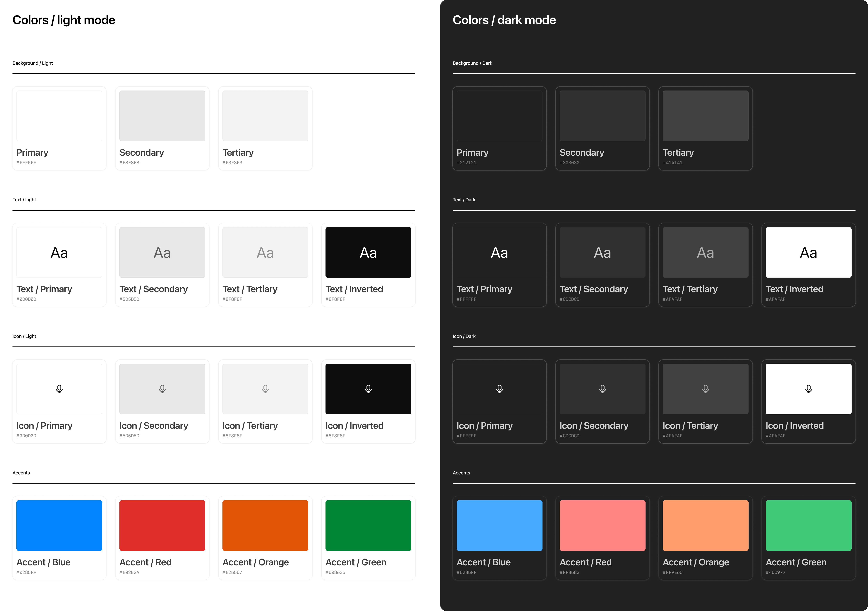Click the hex code #E8E8E8 under Secondary
This screenshot has width=868, height=611.
click(129, 163)
